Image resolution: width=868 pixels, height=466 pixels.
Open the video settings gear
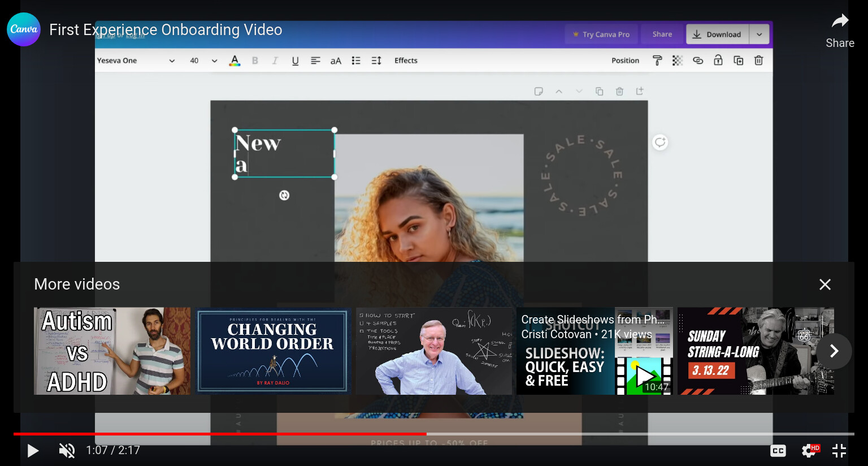click(810, 450)
